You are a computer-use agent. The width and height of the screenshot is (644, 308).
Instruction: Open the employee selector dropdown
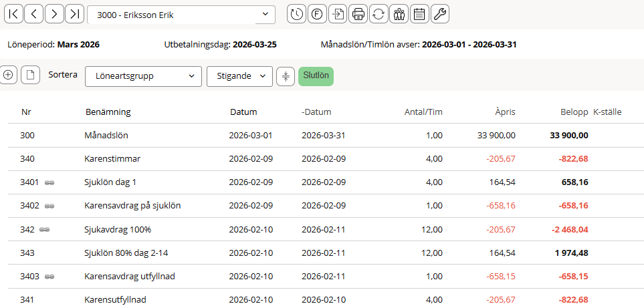181,14
